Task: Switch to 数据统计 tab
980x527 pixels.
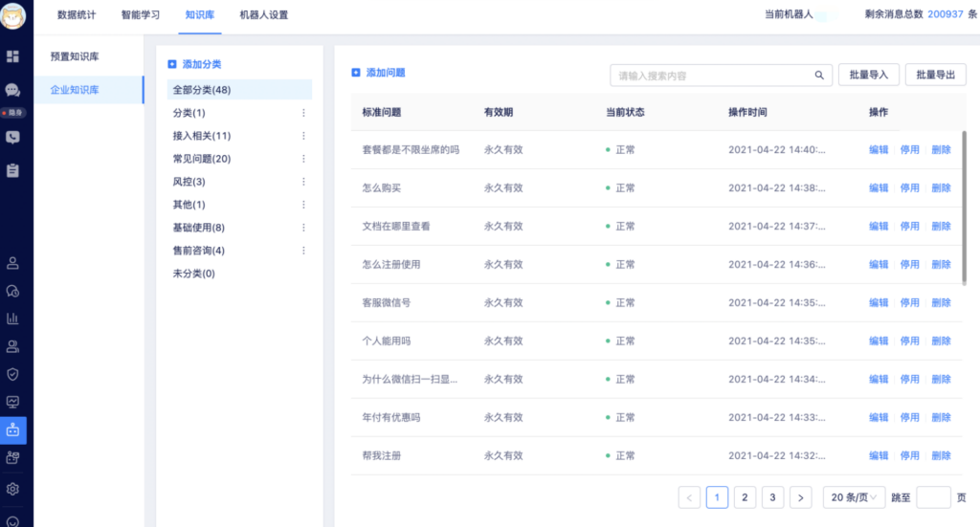Action: [x=77, y=15]
